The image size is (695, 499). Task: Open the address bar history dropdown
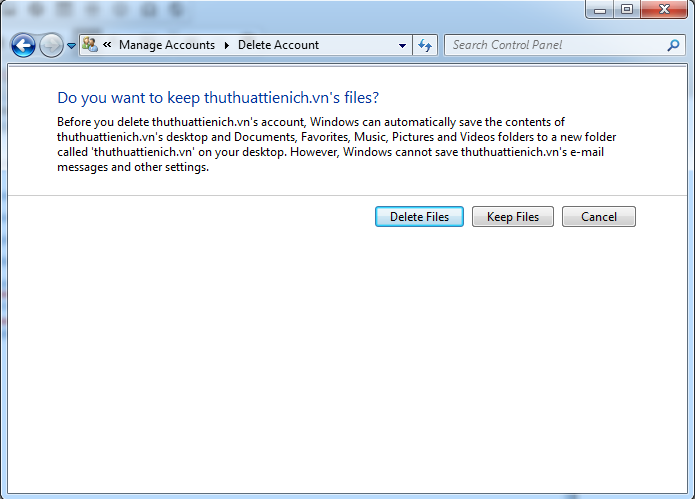tap(402, 45)
